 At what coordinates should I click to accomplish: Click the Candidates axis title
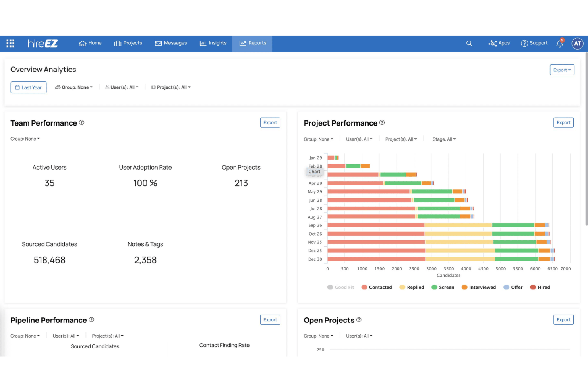449,276
